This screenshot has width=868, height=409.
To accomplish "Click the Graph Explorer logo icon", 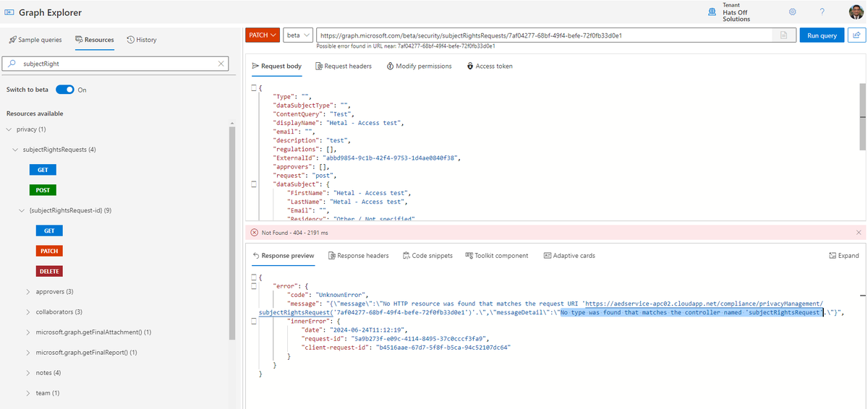I will (x=9, y=12).
